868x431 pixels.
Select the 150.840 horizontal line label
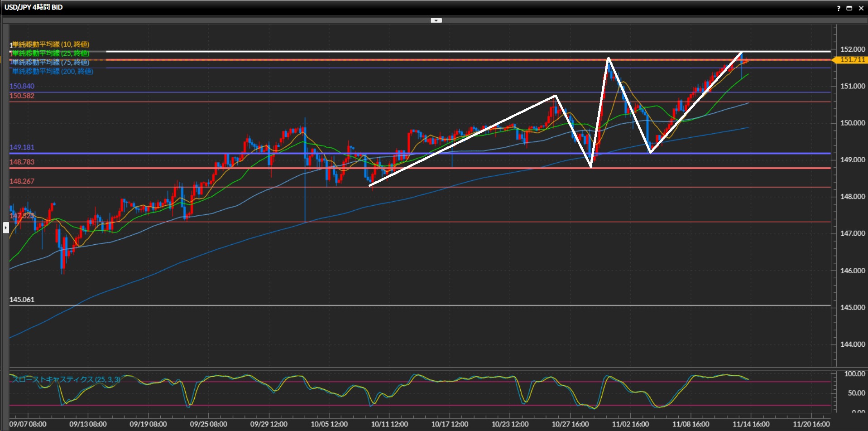coord(22,86)
